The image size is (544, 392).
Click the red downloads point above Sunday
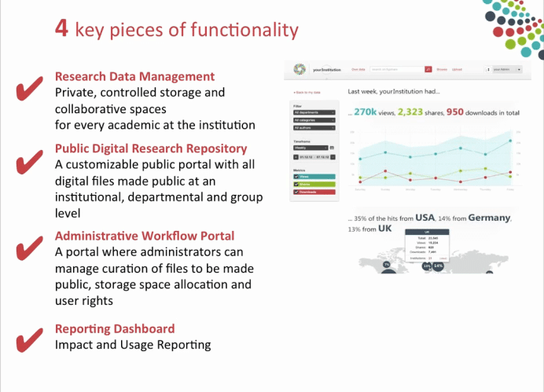(x=385, y=171)
